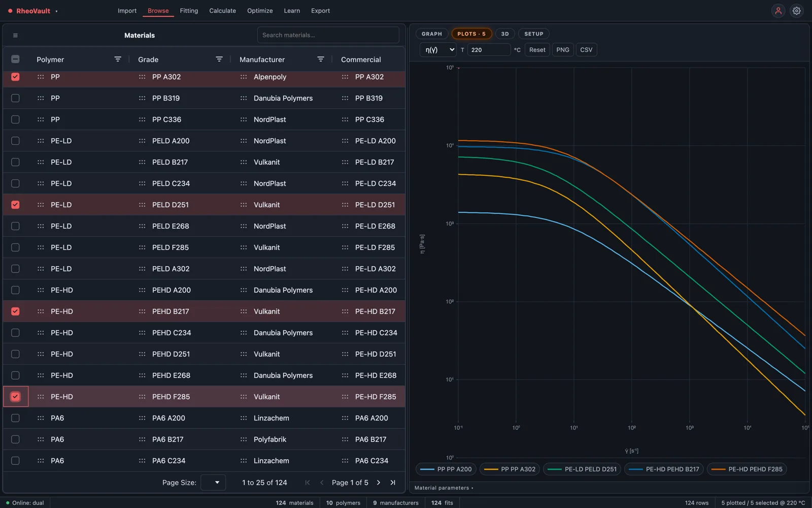Open the Polymer column filter menu
This screenshot has height=508, width=812.
click(x=118, y=59)
